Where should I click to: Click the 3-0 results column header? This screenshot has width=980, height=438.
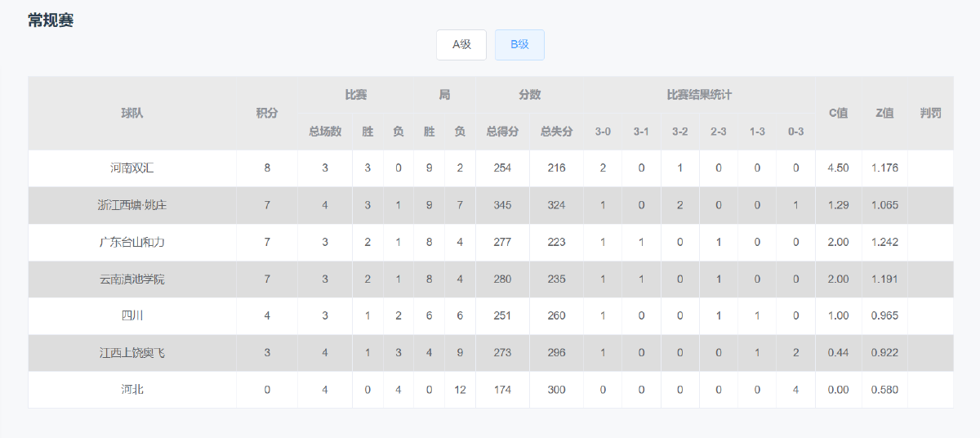tap(603, 131)
